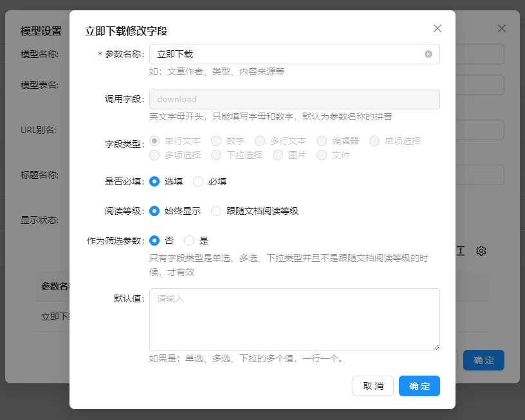Click the table density icon beside the gear
Viewport: 525px width, 420px height.
(461, 251)
